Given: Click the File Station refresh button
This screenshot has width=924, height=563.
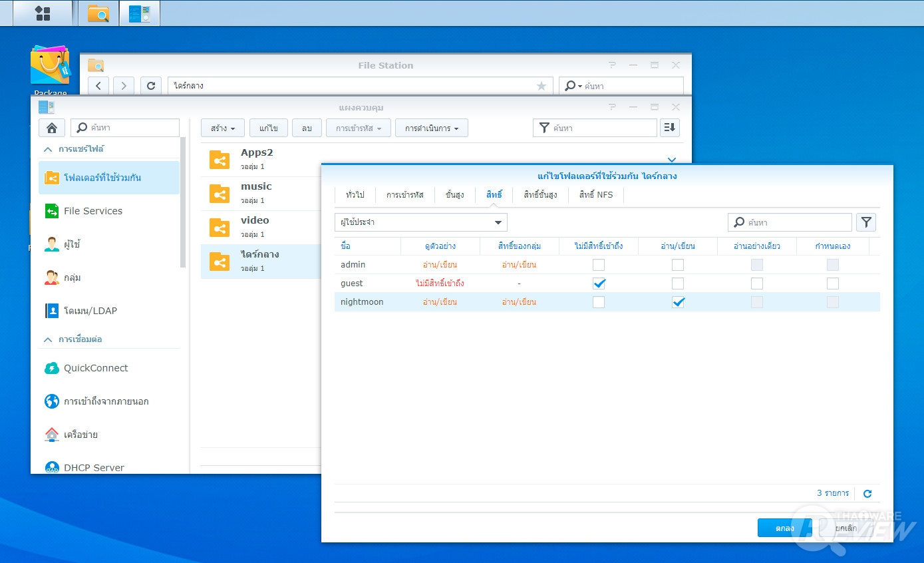Looking at the screenshot, I should tap(151, 86).
